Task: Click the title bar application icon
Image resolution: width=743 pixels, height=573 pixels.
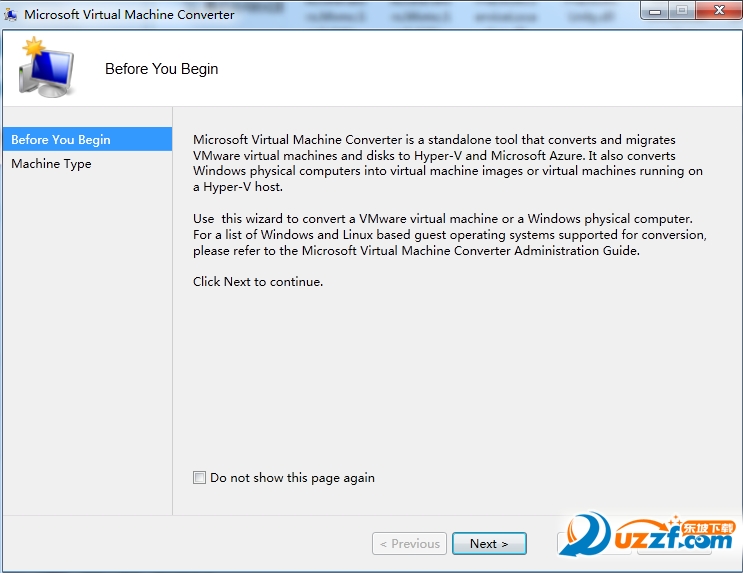Action: (11, 15)
